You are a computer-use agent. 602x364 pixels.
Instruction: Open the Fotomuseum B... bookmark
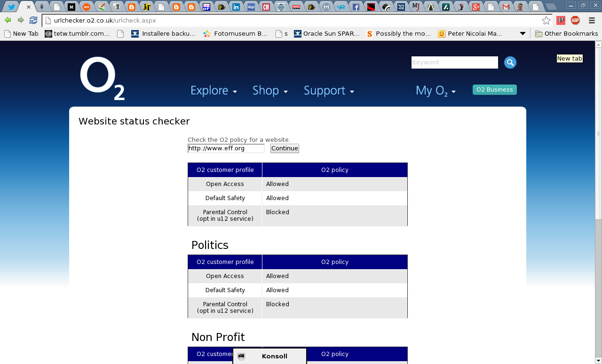[235, 34]
